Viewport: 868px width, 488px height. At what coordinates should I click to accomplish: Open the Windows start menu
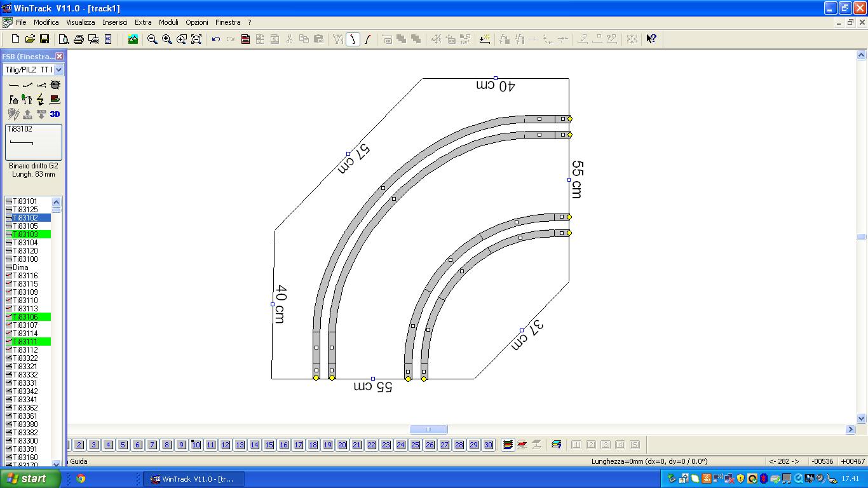(30, 479)
